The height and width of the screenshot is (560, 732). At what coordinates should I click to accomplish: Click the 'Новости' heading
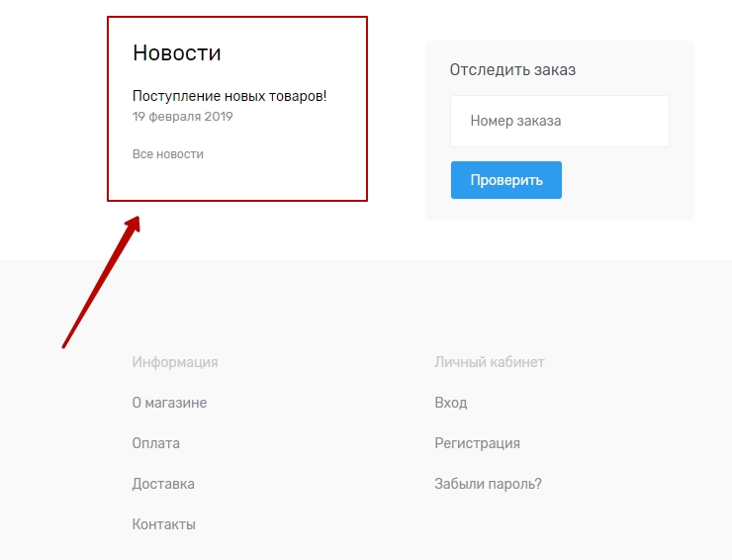coord(176,52)
